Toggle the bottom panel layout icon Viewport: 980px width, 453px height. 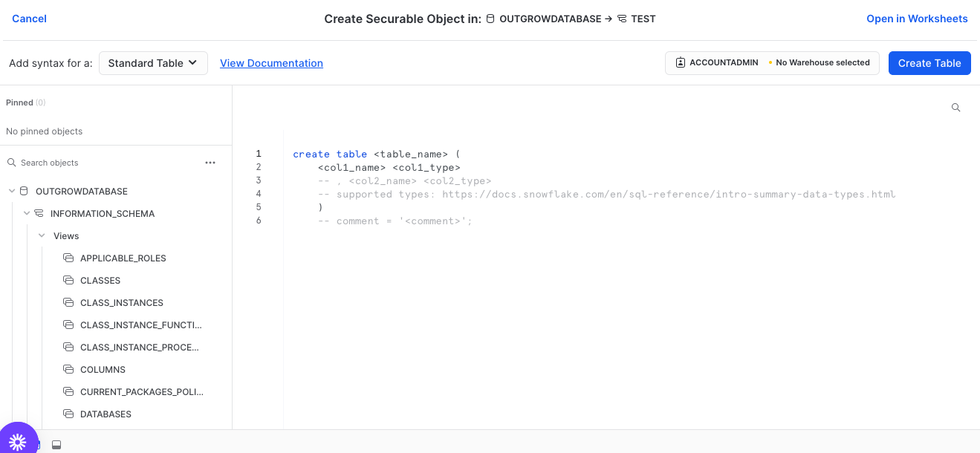(56, 445)
